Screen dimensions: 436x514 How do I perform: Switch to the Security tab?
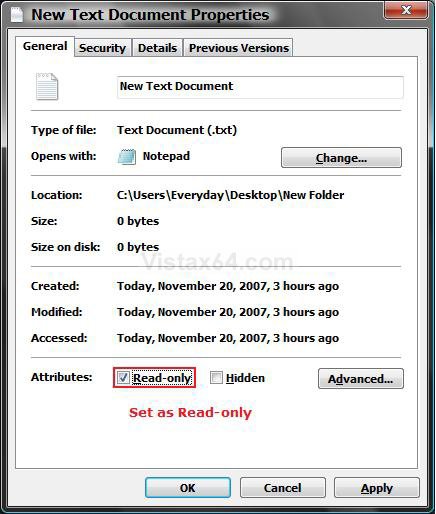pyautogui.click(x=103, y=48)
